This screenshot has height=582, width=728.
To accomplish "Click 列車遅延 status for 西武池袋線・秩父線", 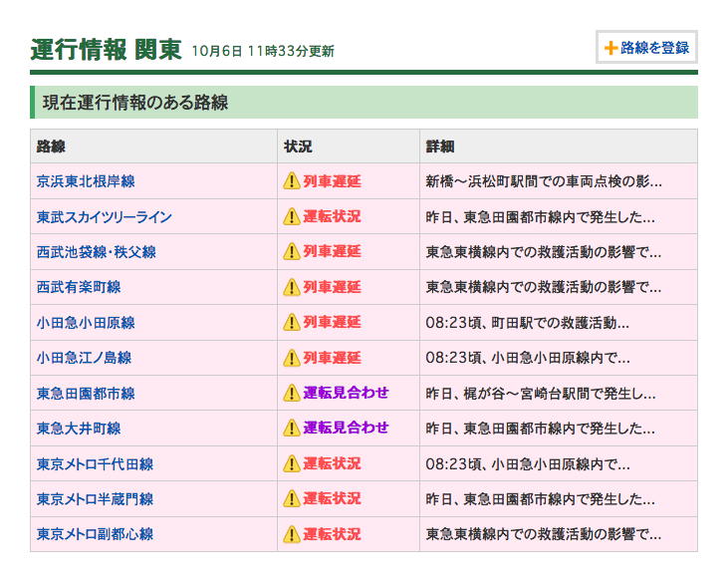I will (332, 252).
